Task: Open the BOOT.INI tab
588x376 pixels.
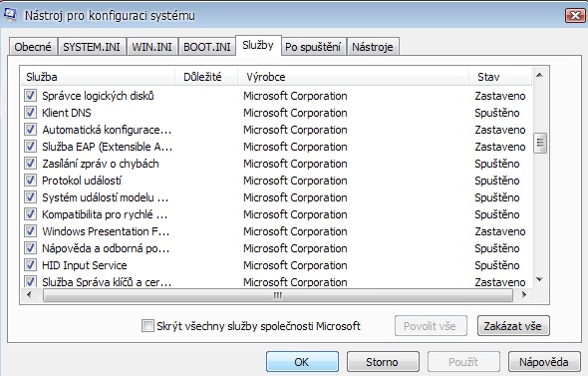Action: point(207,47)
